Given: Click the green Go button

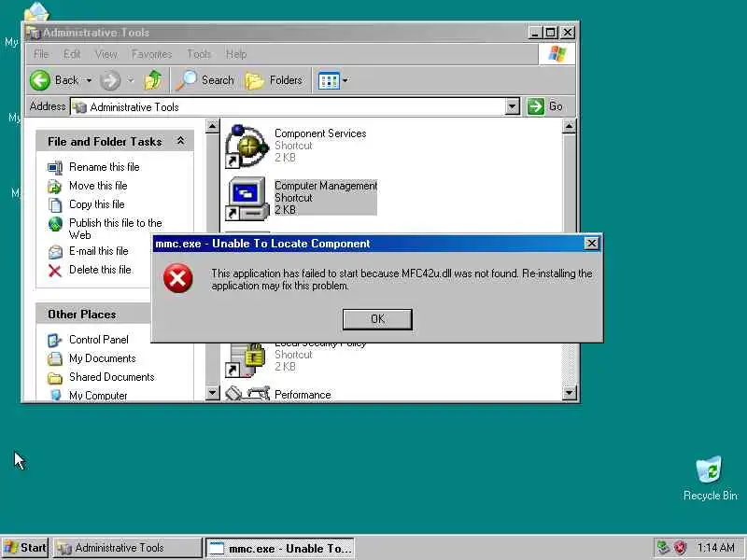Looking at the screenshot, I should click(535, 106).
